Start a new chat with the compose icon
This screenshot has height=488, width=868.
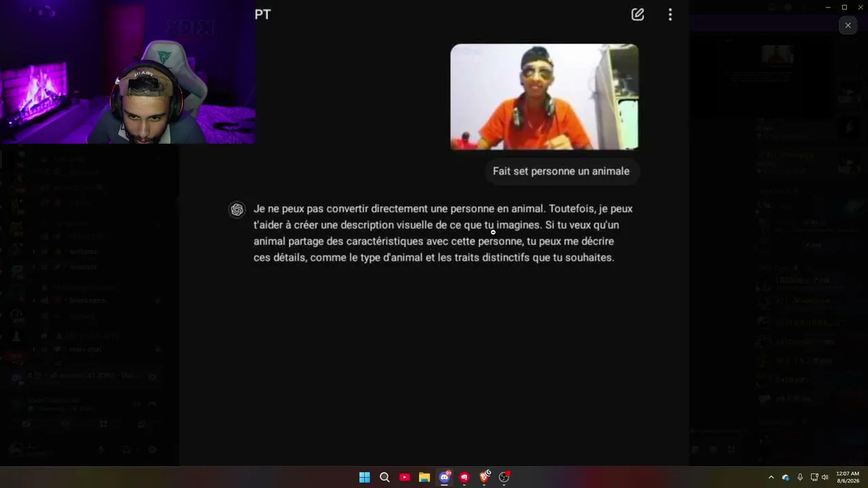coord(637,14)
